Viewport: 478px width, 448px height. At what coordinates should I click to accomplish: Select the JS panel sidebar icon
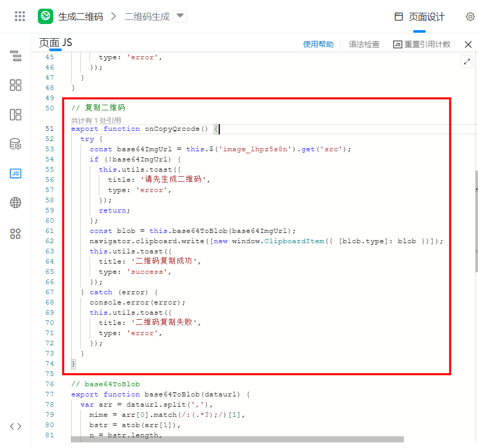[x=16, y=174]
